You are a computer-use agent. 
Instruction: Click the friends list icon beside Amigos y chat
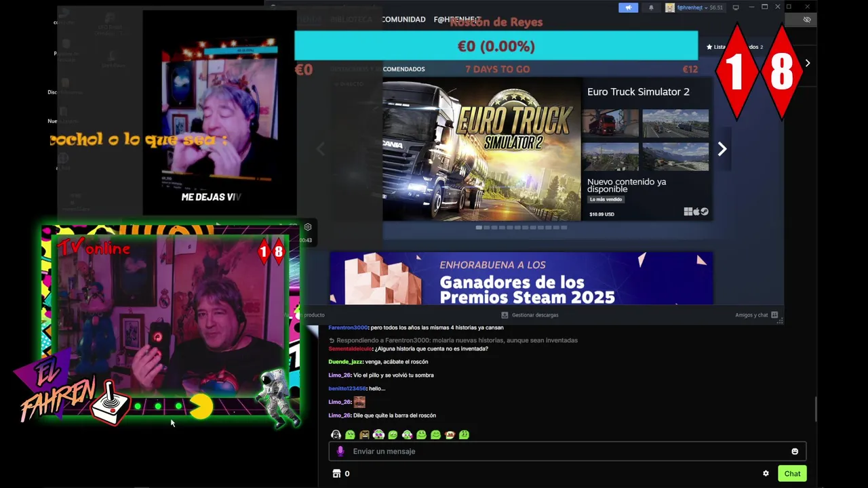pyautogui.click(x=774, y=315)
